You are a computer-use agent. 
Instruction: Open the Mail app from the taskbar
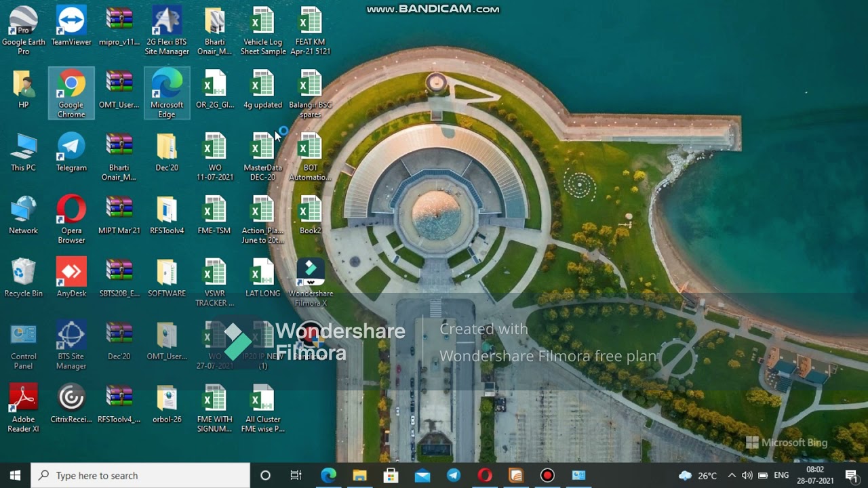(422, 475)
